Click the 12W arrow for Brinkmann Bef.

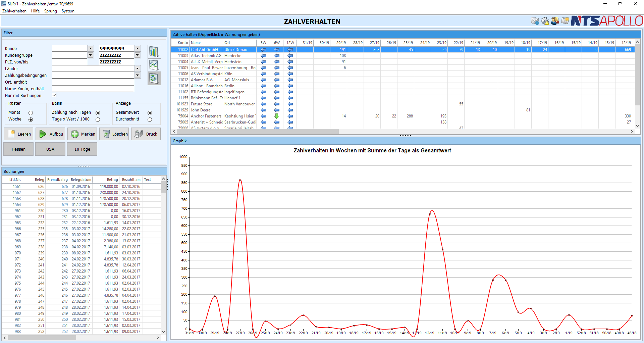point(290,98)
